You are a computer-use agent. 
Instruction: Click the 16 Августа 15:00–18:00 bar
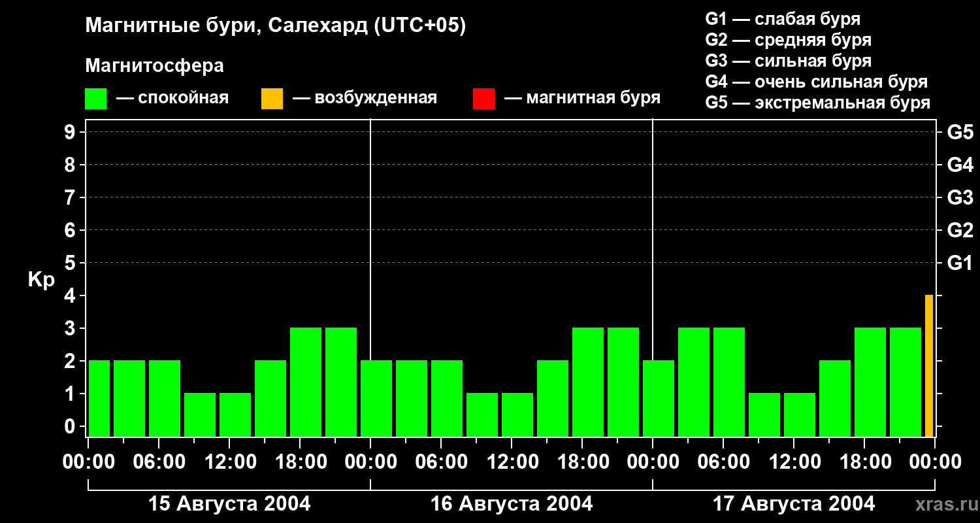pos(553,398)
